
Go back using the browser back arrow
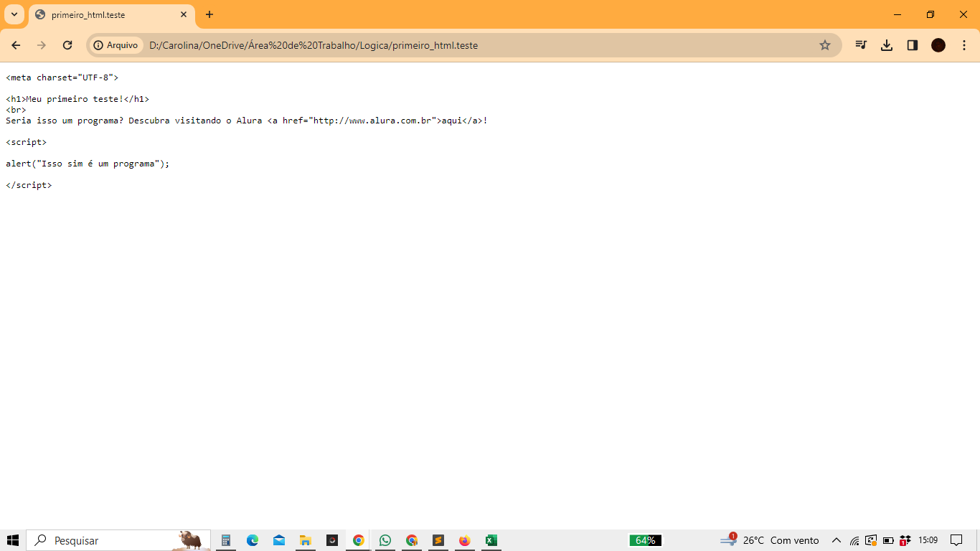16,45
